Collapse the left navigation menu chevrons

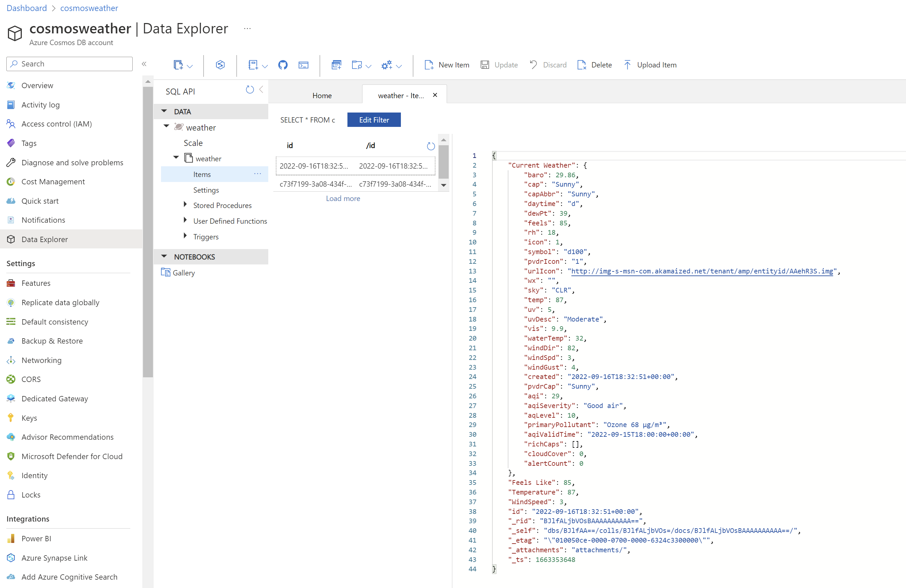pos(144,64)
